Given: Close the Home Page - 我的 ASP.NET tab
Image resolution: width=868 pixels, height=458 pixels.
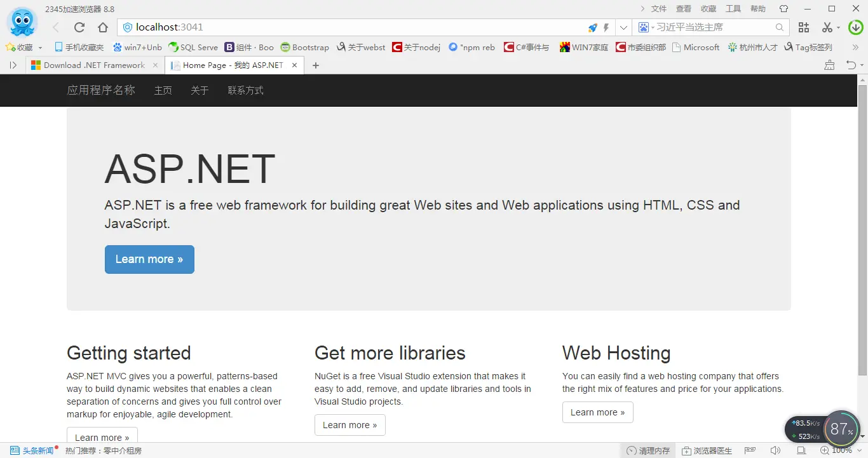Looking at the screenshot, I should [x=294, y=65].
